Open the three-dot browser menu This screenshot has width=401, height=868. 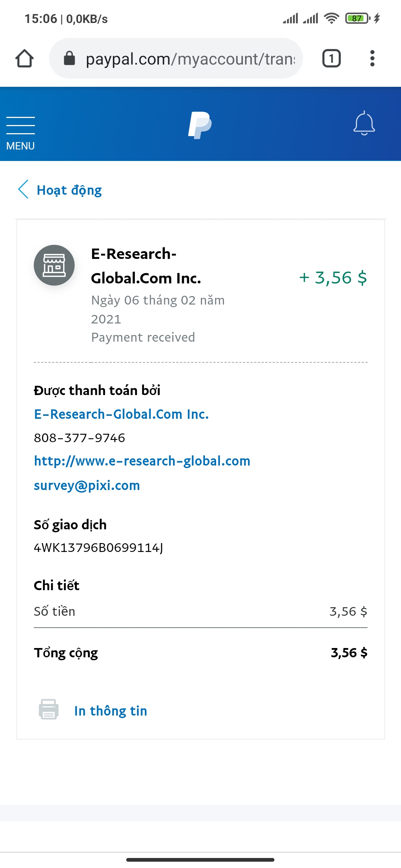pos(372,59)
